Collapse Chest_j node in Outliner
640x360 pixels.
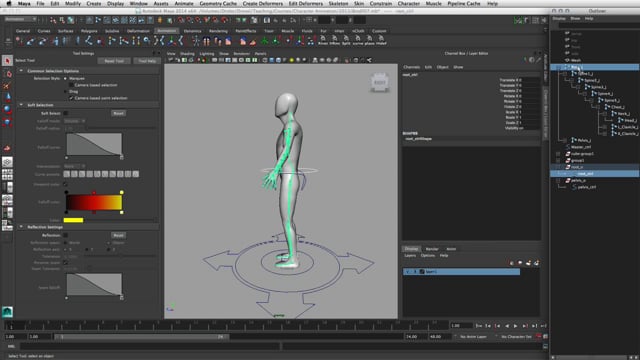click(598, 107)
